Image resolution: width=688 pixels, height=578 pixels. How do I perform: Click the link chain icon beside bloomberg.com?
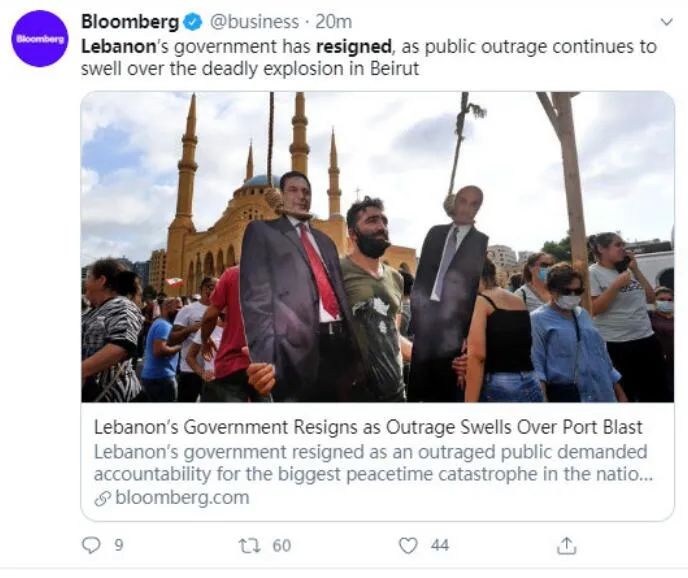point(102,499)
